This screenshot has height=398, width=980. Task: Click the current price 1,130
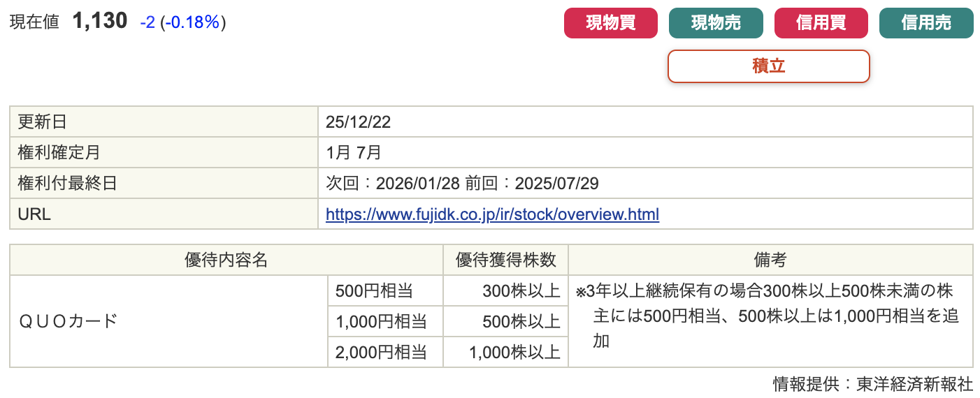point(100,22)
